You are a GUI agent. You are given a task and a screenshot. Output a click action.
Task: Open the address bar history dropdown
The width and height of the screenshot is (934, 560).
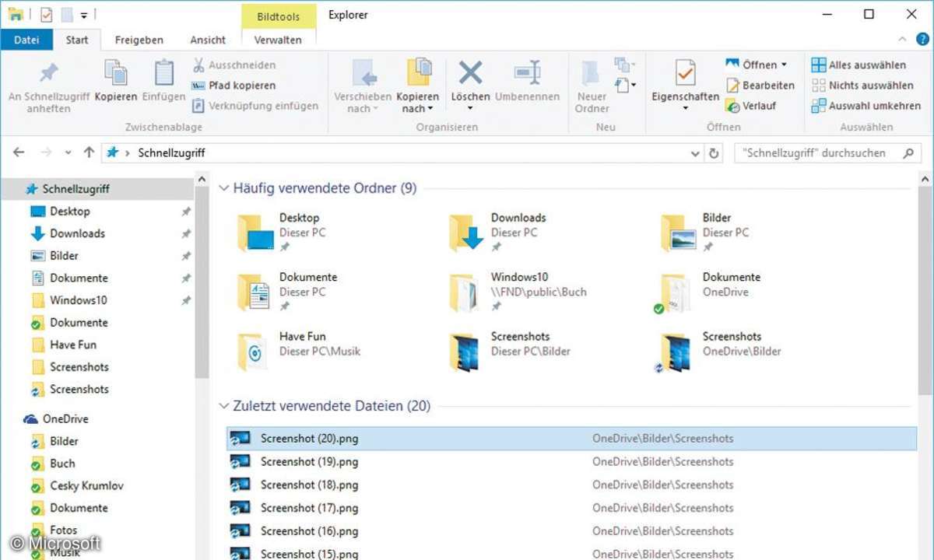point(696,153)
